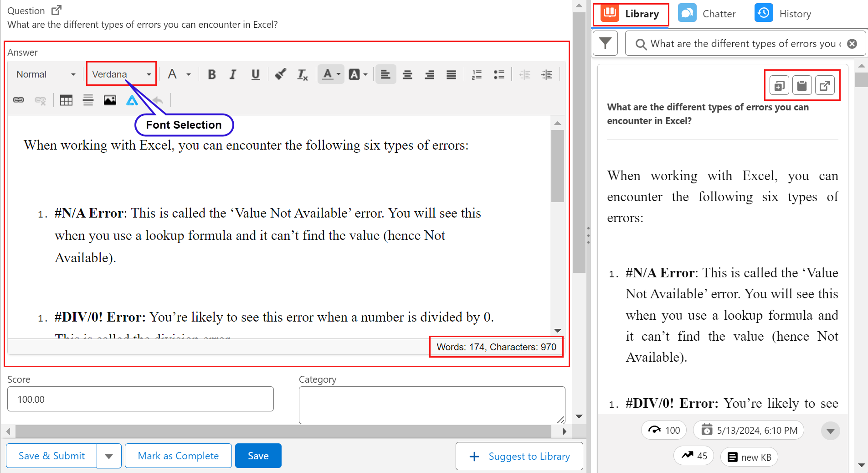The width and height of the screenshot is (868, 473).
Task: Click the blue Save button
Action: [258, 456]
